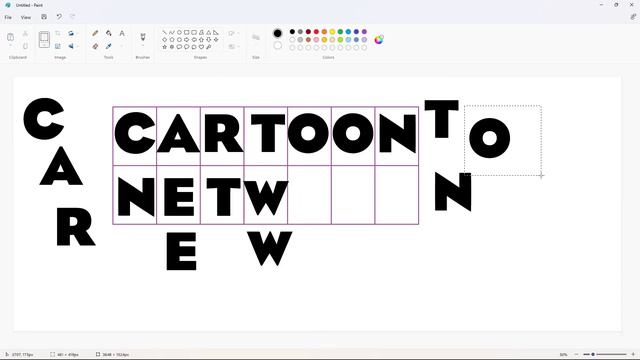Select the Color picker eyedropper tool

[109, 46]
